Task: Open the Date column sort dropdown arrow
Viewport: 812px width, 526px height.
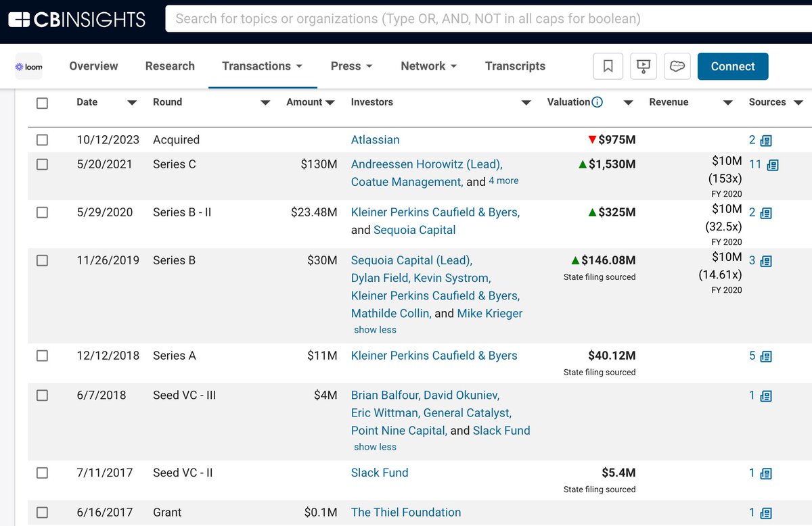Action: (132, 103)
